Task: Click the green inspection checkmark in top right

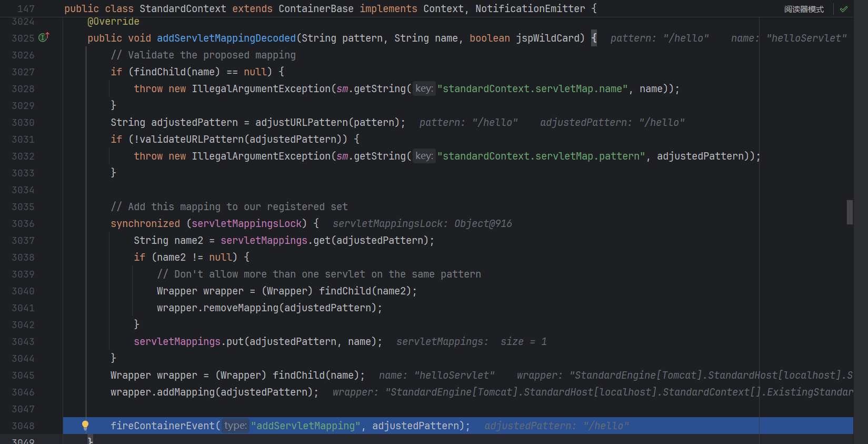Action: point(844,9)
